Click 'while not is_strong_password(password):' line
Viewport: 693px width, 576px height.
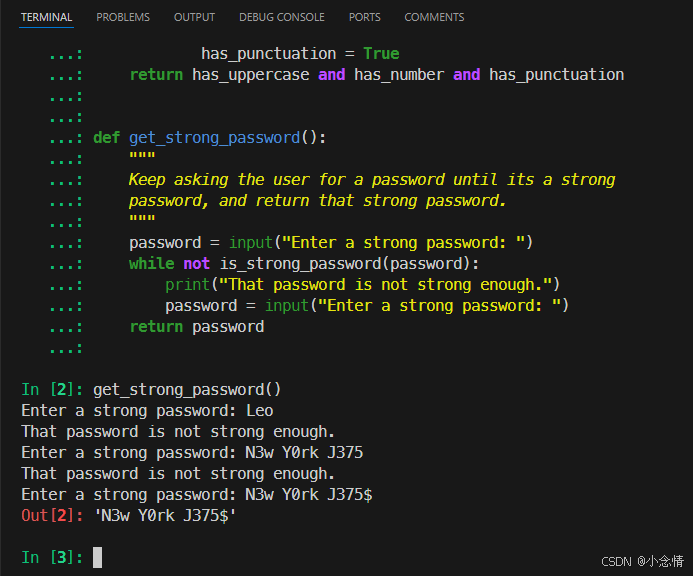(x=304, y=263)
